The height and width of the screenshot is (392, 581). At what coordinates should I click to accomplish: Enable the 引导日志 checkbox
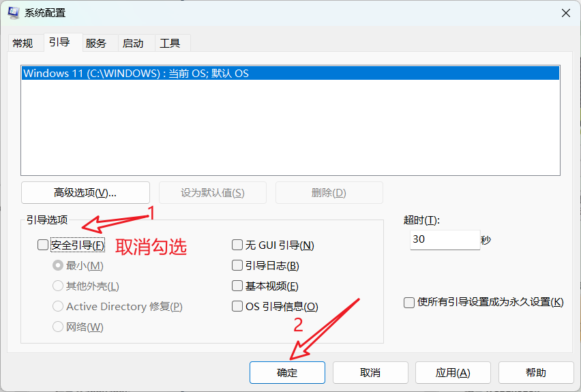(237, 265)
